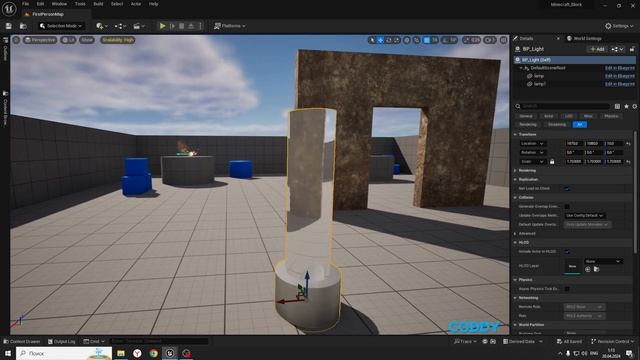Click the Scalability: High button
Screen dimensions: 640x360
click(x=118, y=40)
